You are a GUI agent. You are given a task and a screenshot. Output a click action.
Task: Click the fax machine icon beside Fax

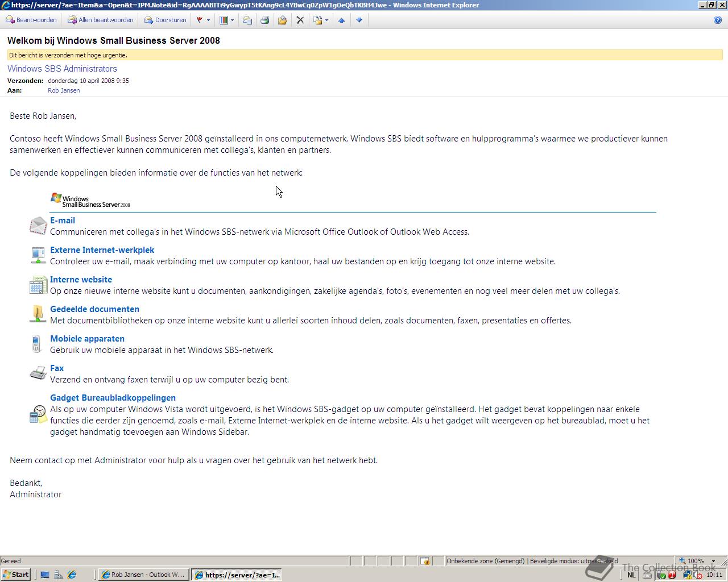(38, 373)
